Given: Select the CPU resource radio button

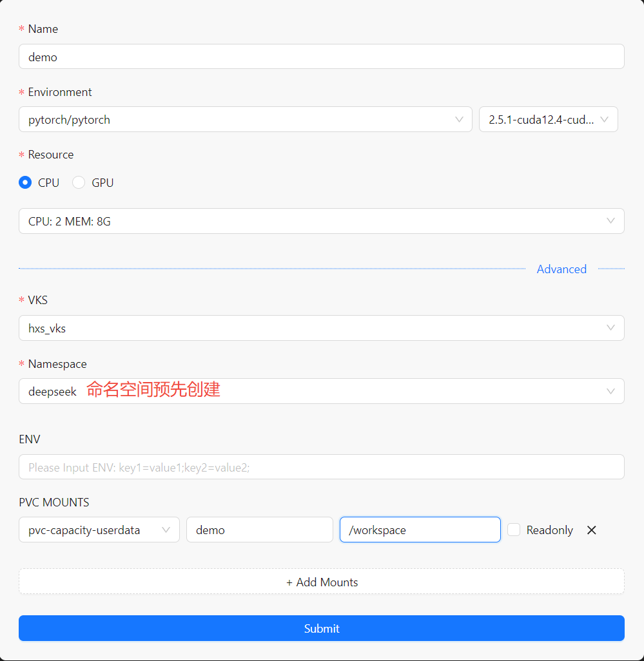Looking at the screenshot, I should (25, 183).
